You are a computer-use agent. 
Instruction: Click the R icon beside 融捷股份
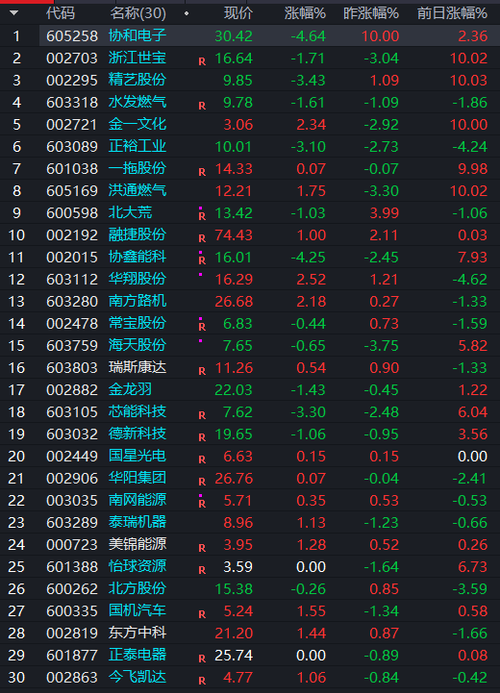coord(202,238)
